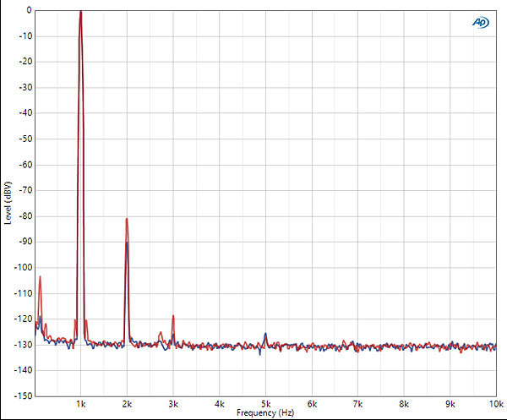This screenshot has width=507, height=420.
Task: Click the -50 level axis label
Action: pos(26,139)
